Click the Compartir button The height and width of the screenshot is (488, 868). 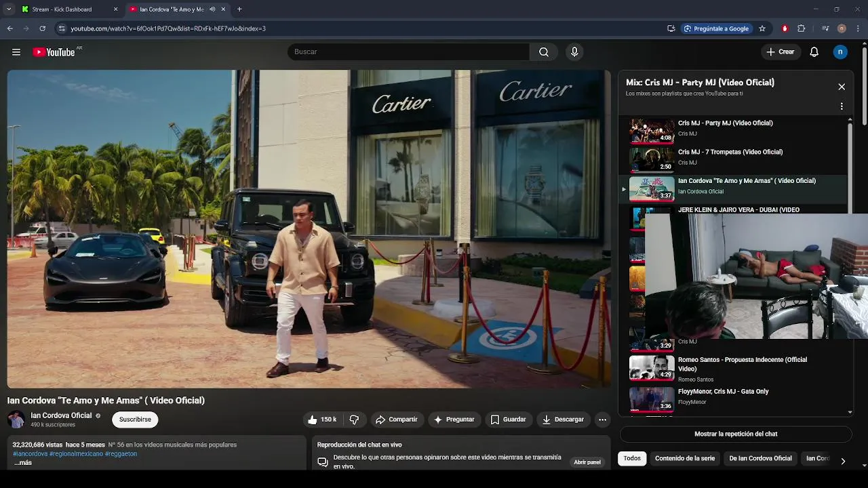tap(396, 420)
